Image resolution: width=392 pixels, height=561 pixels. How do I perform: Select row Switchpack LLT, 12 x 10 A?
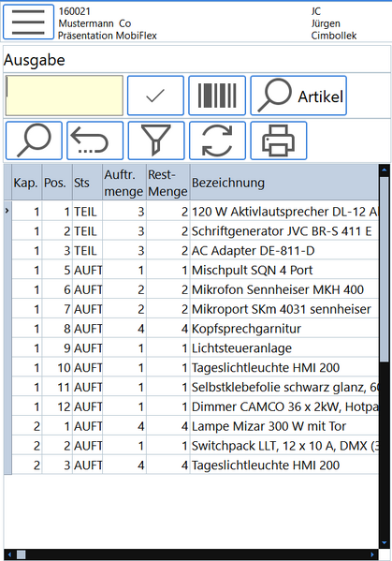pyautogui.click(x=196, y=446)
